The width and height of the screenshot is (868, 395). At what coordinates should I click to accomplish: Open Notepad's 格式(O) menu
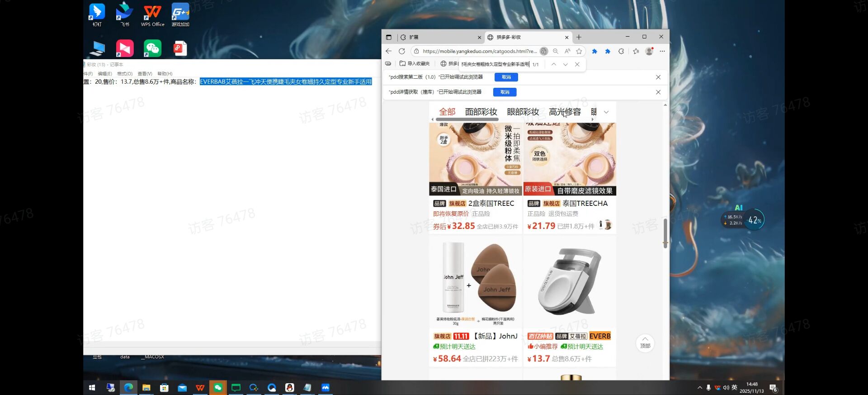coord(125,74)
